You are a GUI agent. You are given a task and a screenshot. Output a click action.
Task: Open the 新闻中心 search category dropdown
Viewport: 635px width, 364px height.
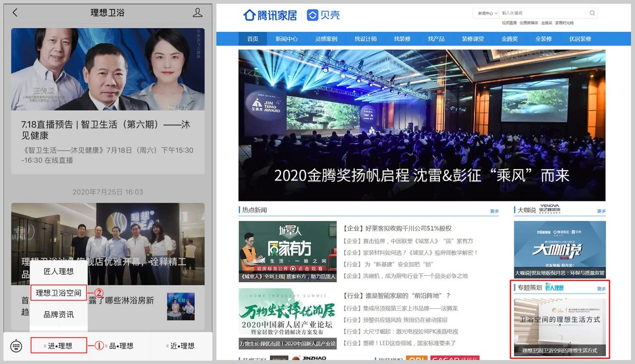click(x=486, y=13)
